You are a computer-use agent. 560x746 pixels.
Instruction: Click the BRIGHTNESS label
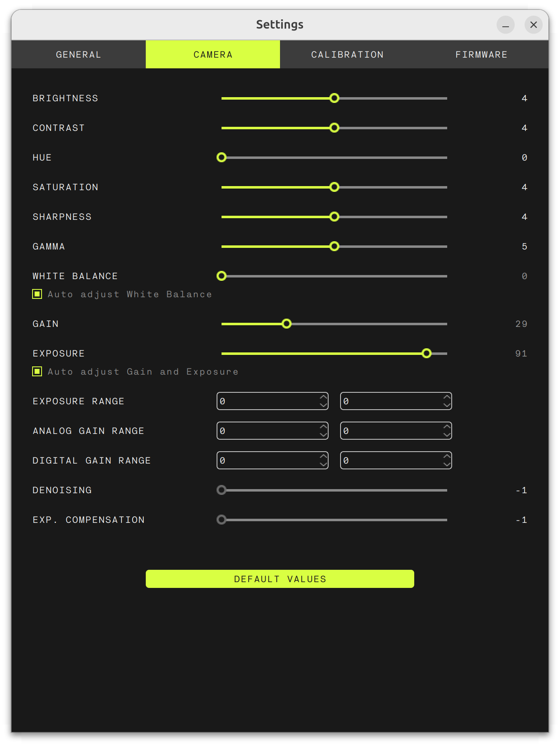coord(65,98)
